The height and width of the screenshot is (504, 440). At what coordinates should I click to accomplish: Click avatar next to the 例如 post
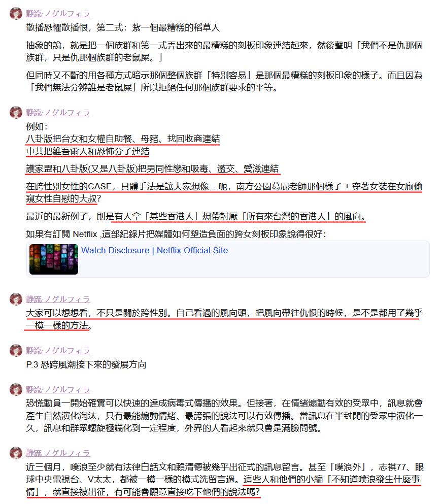[16, 112]
